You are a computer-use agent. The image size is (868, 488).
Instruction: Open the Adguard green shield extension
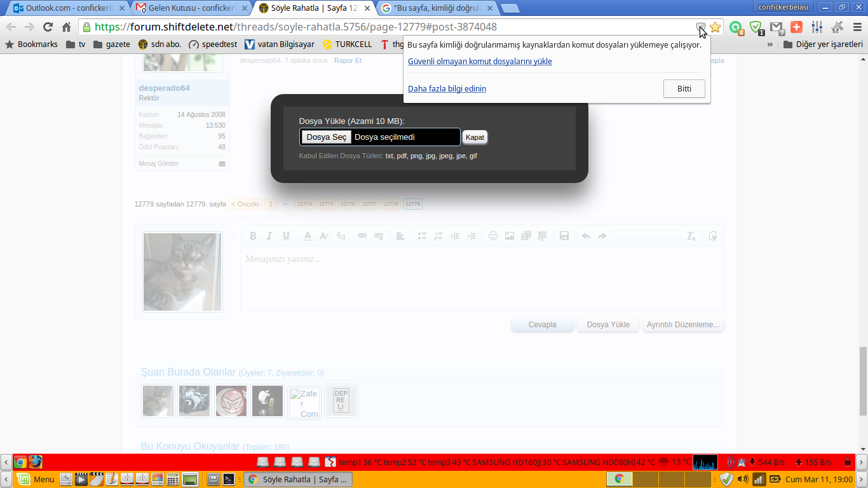pos(756,27)
